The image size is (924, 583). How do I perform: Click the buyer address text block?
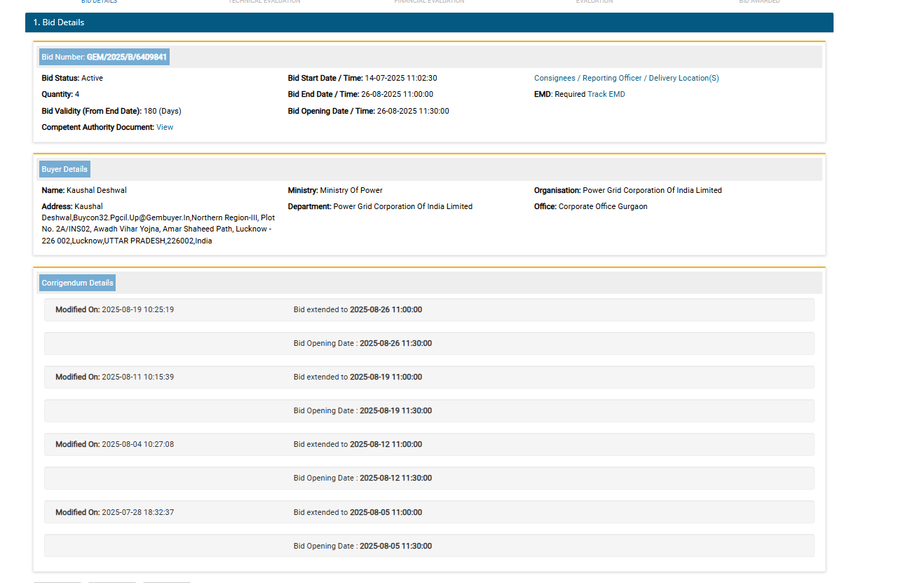pos(156,224)
